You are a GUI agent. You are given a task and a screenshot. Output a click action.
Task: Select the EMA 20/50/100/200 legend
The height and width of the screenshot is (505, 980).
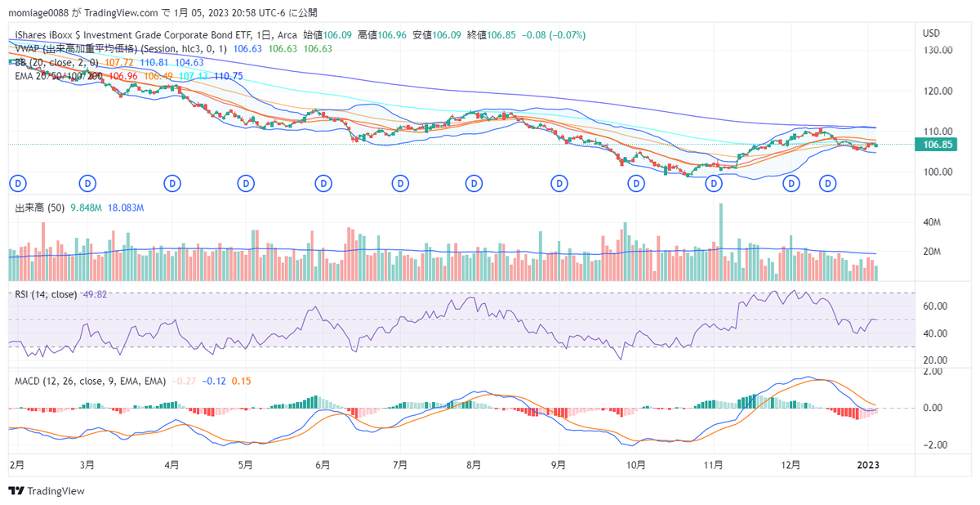tap(59, 75)
